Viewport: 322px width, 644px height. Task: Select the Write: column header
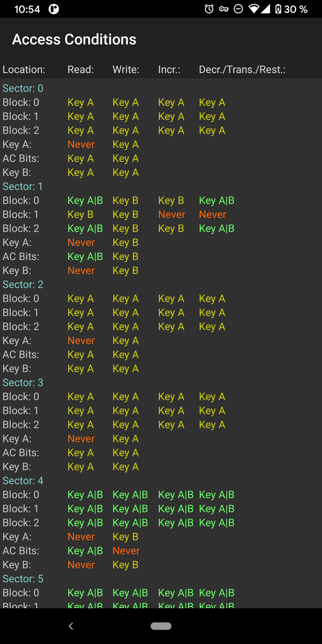point(126,69)
